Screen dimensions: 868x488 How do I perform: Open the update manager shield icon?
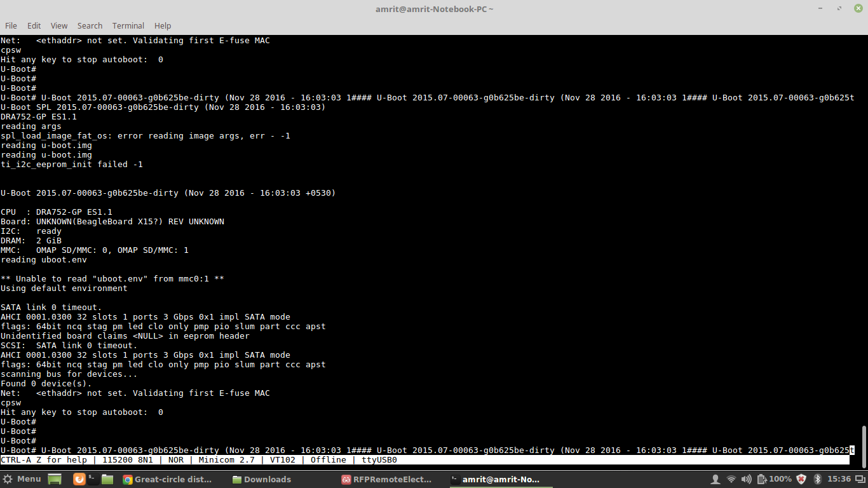tap(802, 479)
